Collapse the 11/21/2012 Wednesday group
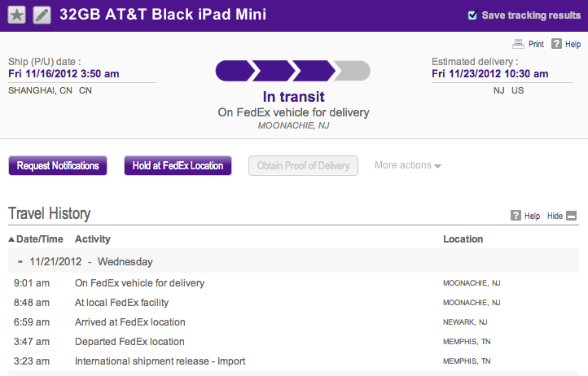Image resolution: width=588 pixels, height=376 pixels. point(20,262)
